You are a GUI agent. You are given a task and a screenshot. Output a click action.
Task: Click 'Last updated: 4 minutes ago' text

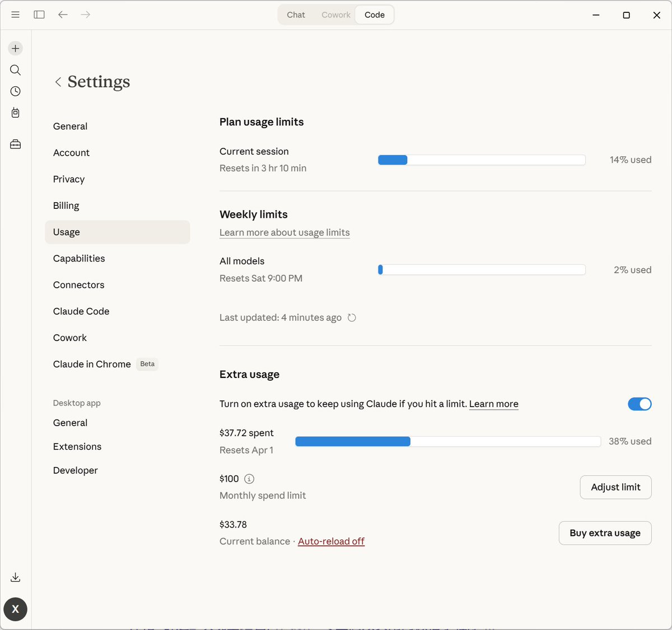281,318
